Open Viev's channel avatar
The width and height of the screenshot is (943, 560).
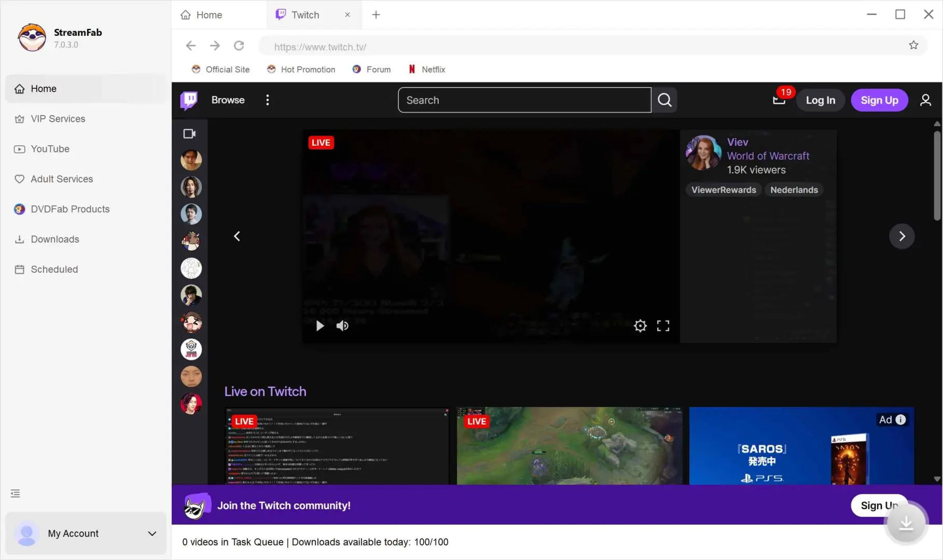click(703, 152)
